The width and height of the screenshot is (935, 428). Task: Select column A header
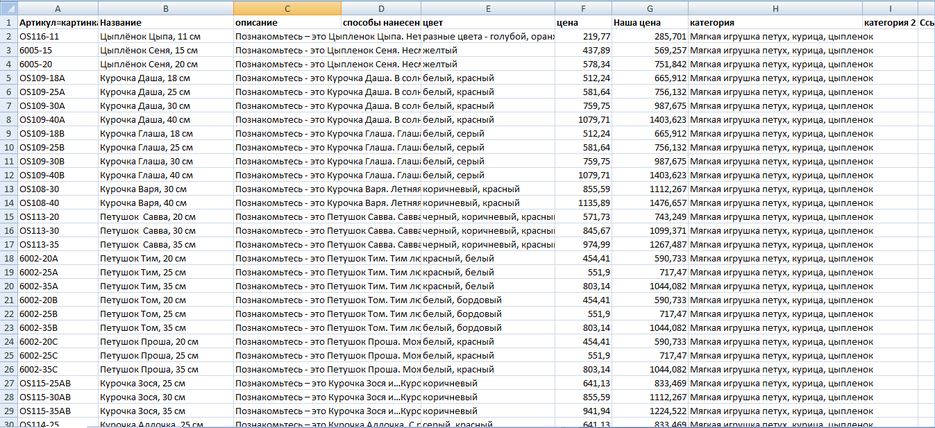[58, 8]
